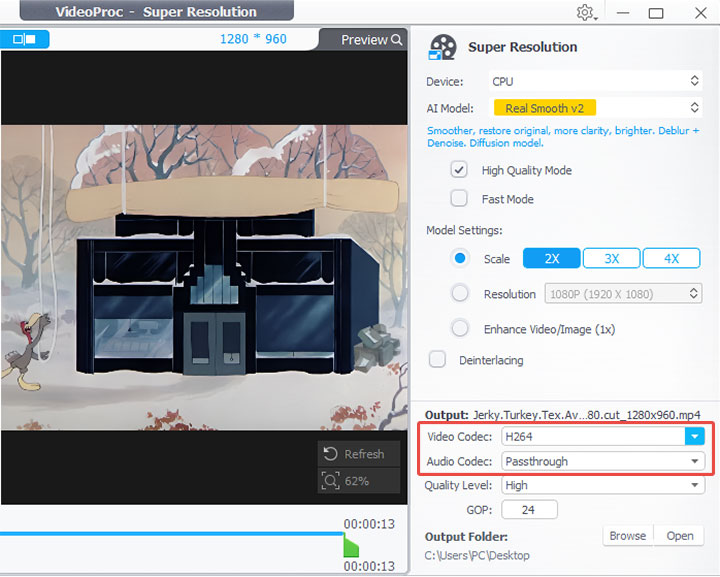
Task: Toggle the split compare view icon
Action: coord(24,39)
